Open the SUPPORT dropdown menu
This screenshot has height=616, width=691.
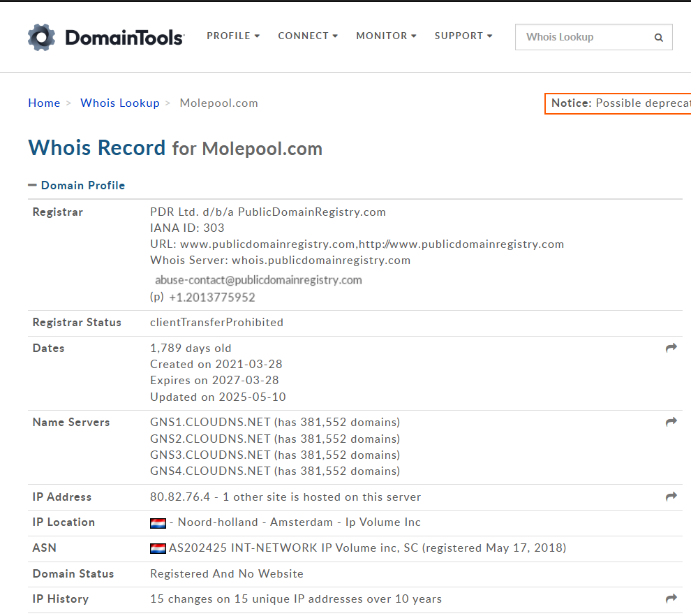(x=463, y=36)
